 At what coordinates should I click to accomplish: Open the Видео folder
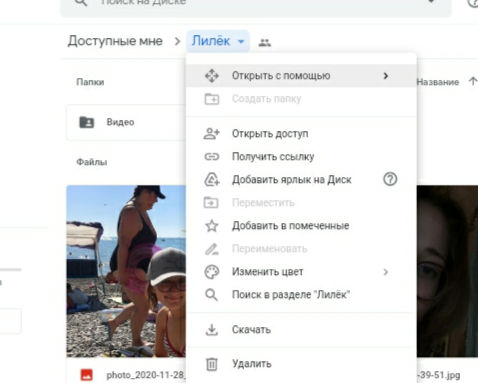click(126, 122)
